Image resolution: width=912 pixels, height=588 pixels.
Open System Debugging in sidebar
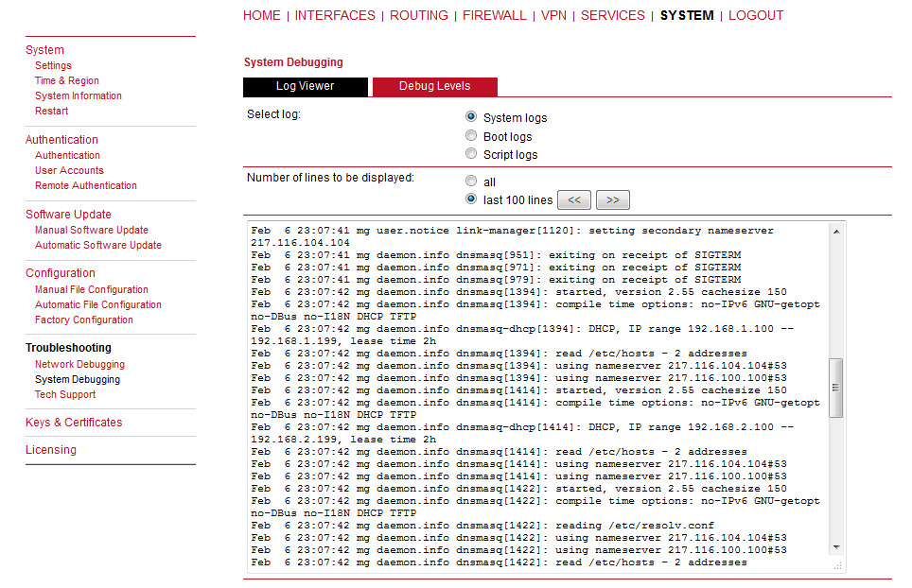coord(78,379)
